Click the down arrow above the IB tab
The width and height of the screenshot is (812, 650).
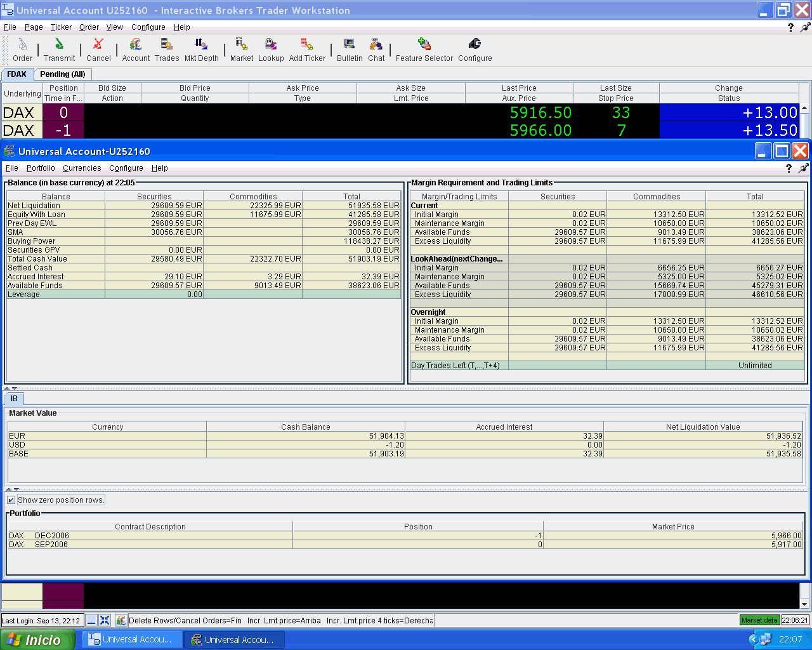click(15, 388)
